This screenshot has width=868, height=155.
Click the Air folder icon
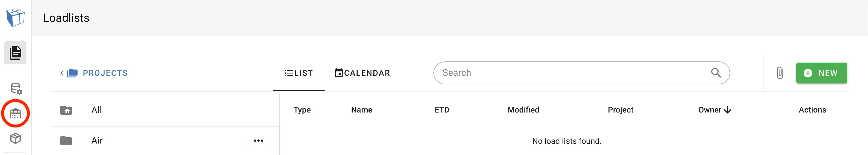(x=66, y=141)
